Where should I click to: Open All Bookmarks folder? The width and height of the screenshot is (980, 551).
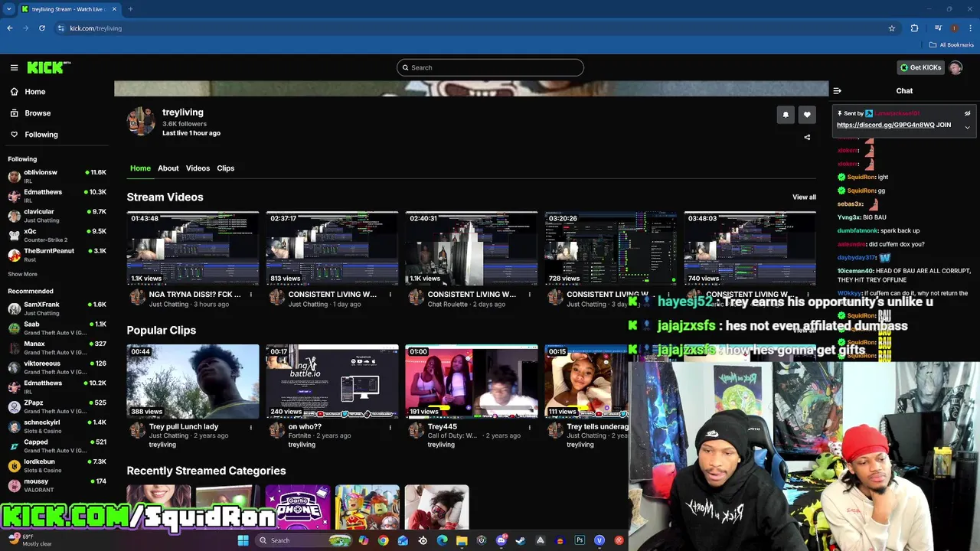(951, 45)
